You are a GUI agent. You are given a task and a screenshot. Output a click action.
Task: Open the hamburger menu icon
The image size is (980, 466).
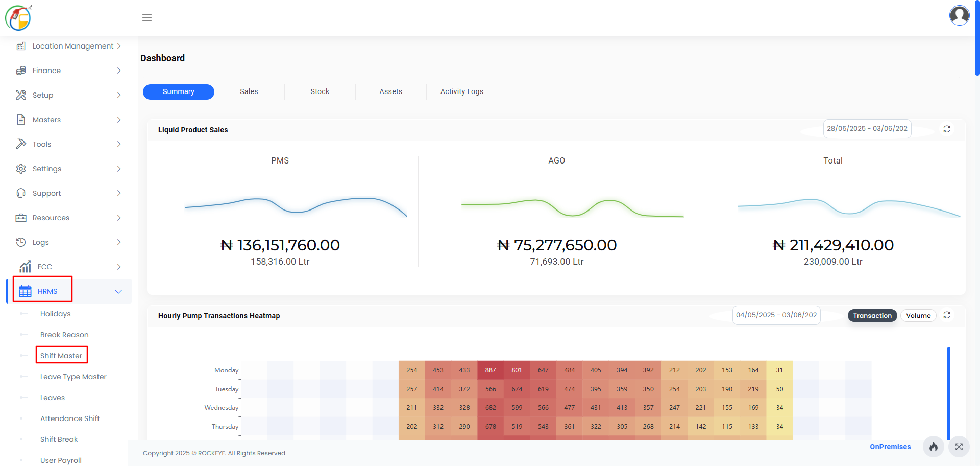[x=147, y=17]
